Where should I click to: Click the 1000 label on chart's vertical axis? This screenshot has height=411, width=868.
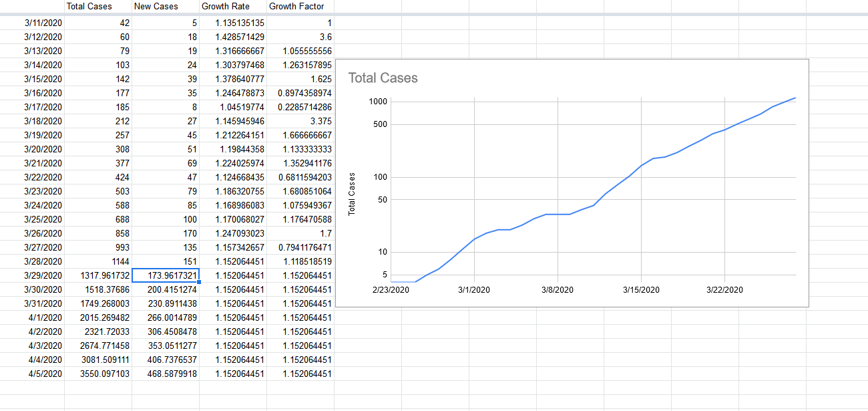pos(380,102)
